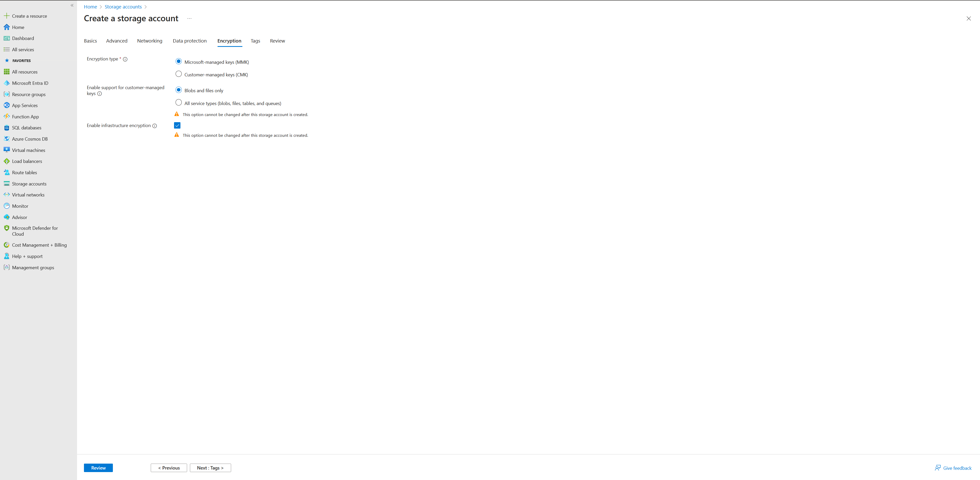Viewport: 980px width, 480px height.
Task: Click Next: Tags navigation button
Action: (211, 467)
